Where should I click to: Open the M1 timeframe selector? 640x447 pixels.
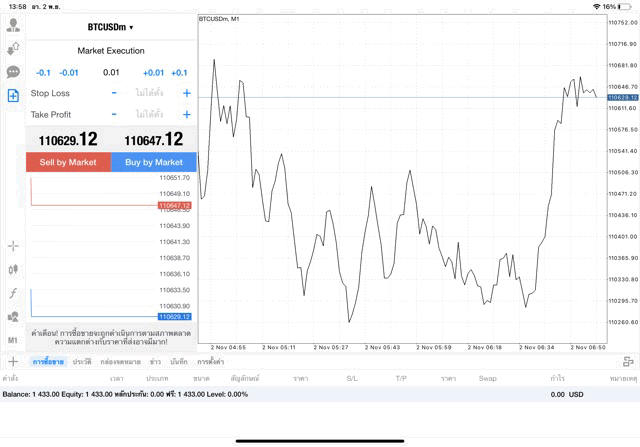pos(13,340)
